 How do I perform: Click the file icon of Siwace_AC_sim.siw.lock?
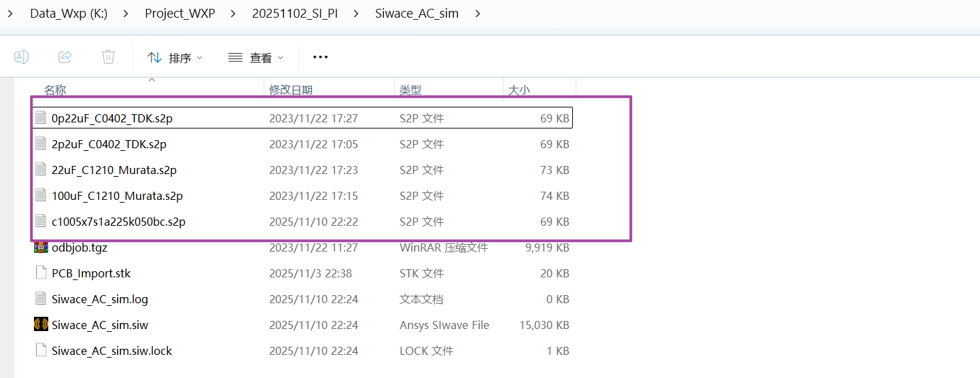41,350
